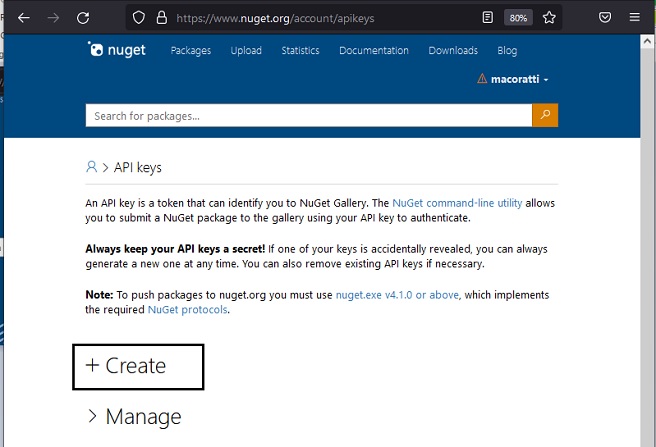Screen dimensions: 656x447
Task: Focus the Search for packages field
Action: point(309,116)
